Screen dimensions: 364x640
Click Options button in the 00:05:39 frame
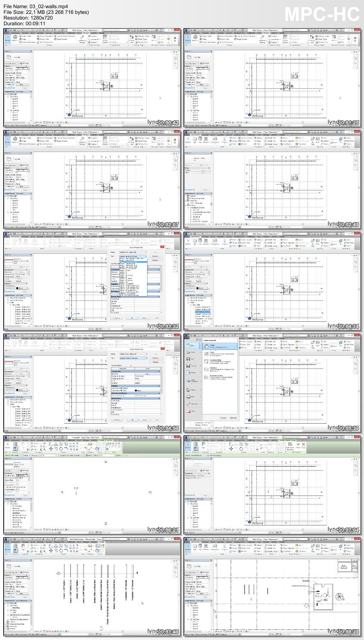click(x=224, y=418)
